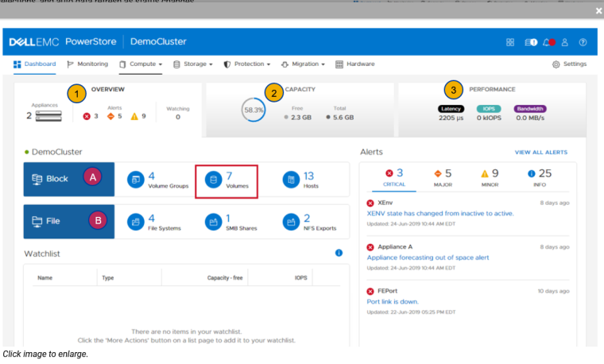Open the Port link is down alert
The height and width of the screenshot is (364, 604).
[x=393, y=302]
